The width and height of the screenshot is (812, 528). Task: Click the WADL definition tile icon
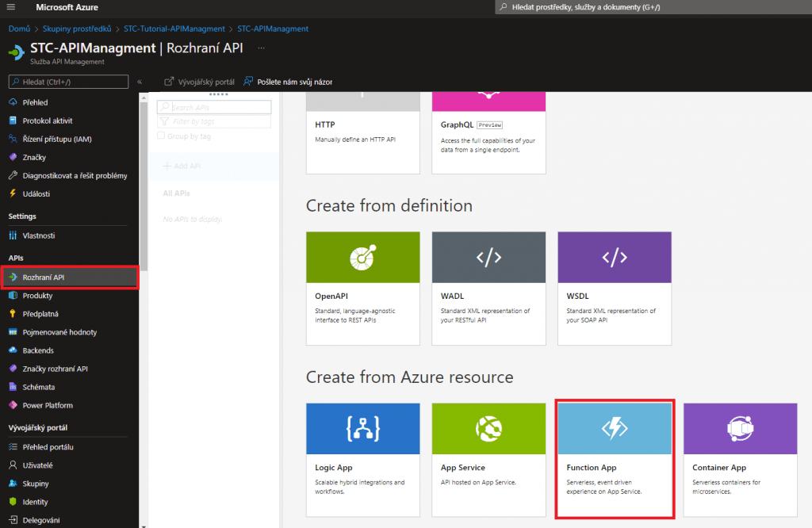[x=488, y=257]
